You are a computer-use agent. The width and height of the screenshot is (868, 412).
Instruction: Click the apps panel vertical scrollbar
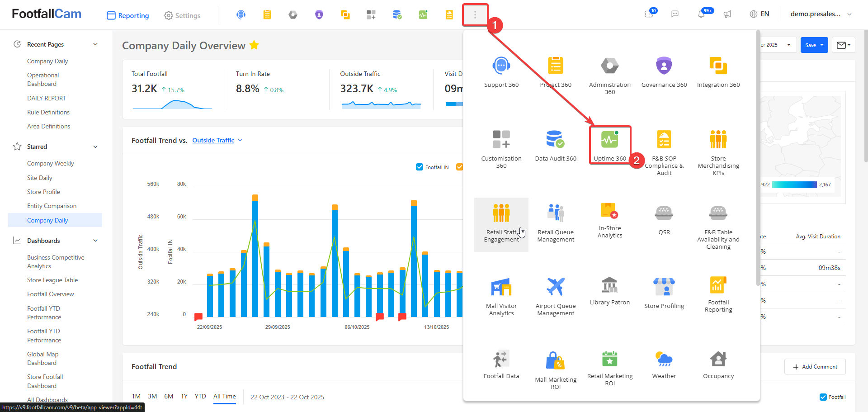758,158
